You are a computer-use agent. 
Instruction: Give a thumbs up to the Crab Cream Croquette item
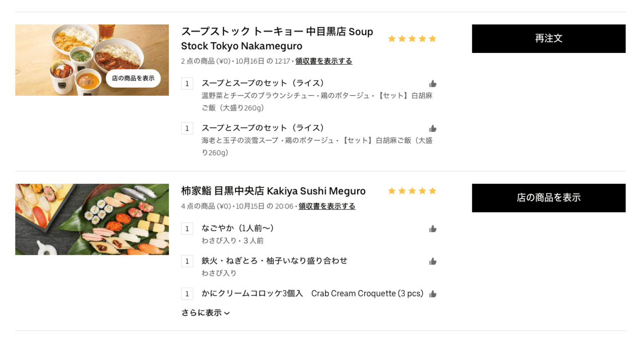[x=433, y=293]
